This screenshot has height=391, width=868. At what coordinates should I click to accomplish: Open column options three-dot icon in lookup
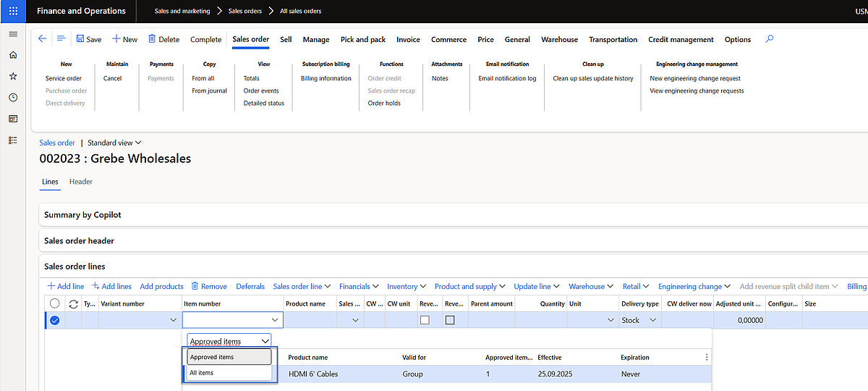(x=707, y=358)
